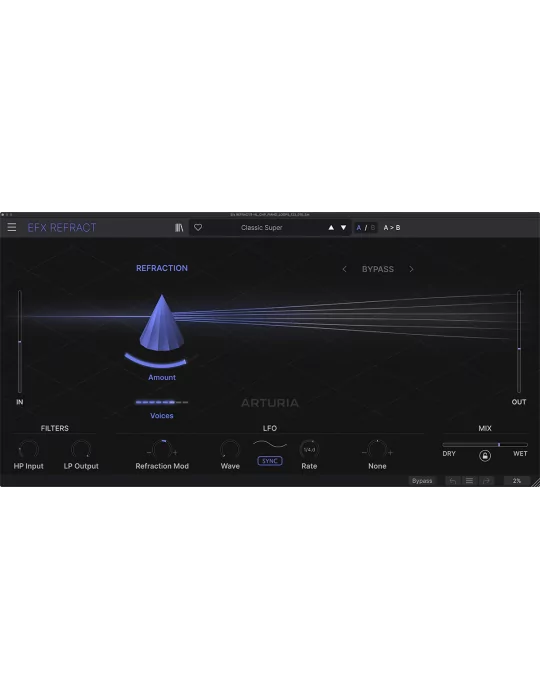The image size is (540, 700).
Task: Click the MIX section label
Action: [485, 428]
